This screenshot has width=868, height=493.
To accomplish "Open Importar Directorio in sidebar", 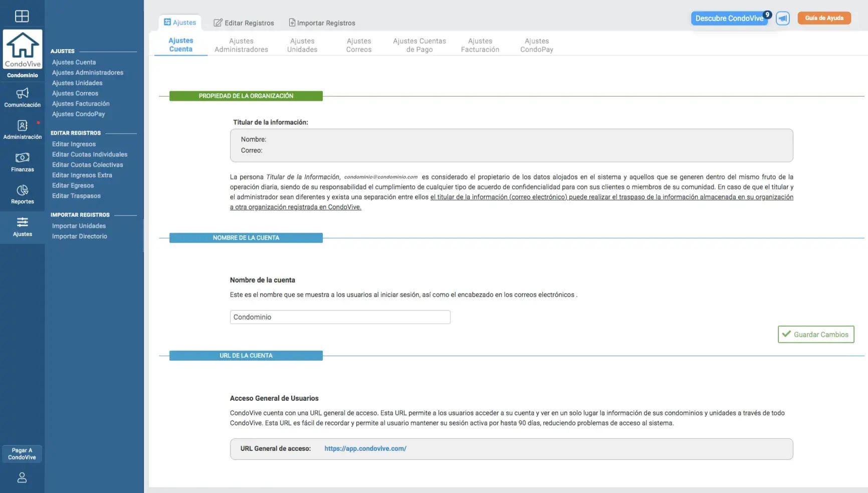I will tap(79, 236).
